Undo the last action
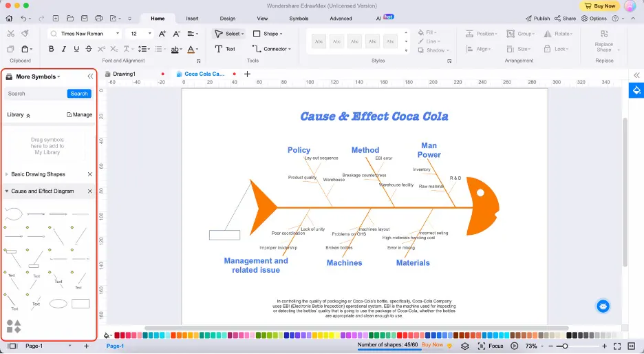 point(24,19)
